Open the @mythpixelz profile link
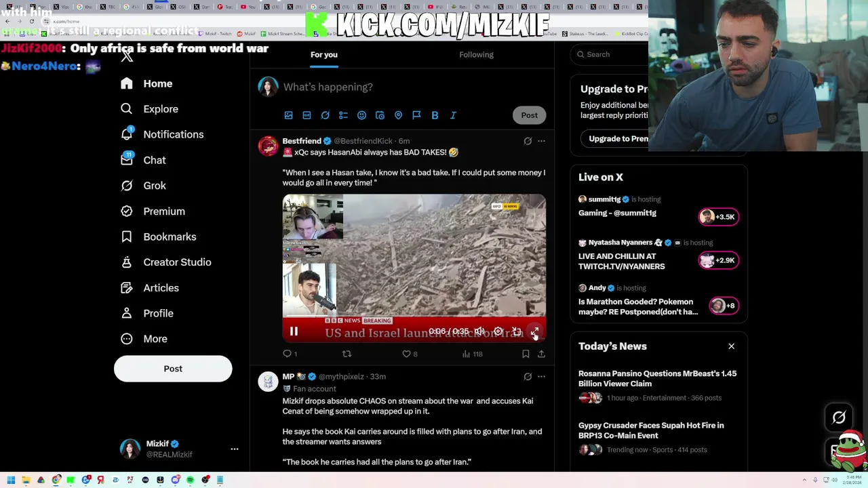 coord(341,377)
